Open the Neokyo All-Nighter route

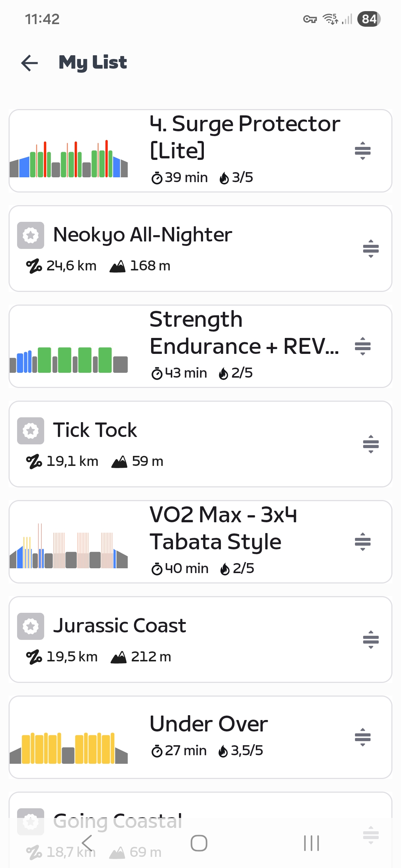tap(143, 235)
